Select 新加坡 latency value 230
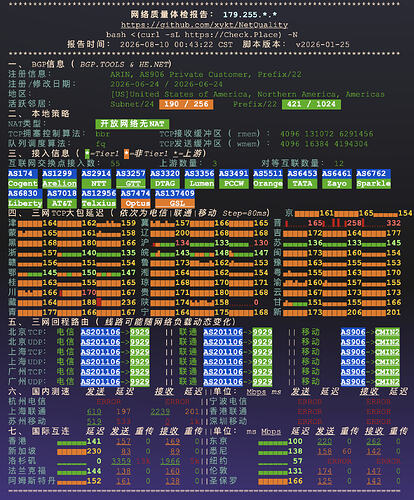This screenshot has height=500, width=414. pyautogui.click(x=94, y=451)
